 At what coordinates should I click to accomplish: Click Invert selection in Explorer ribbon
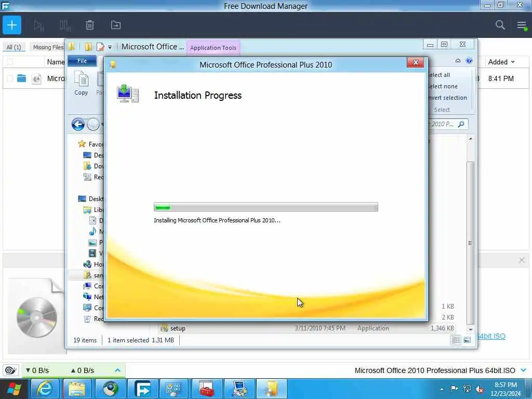447,98
